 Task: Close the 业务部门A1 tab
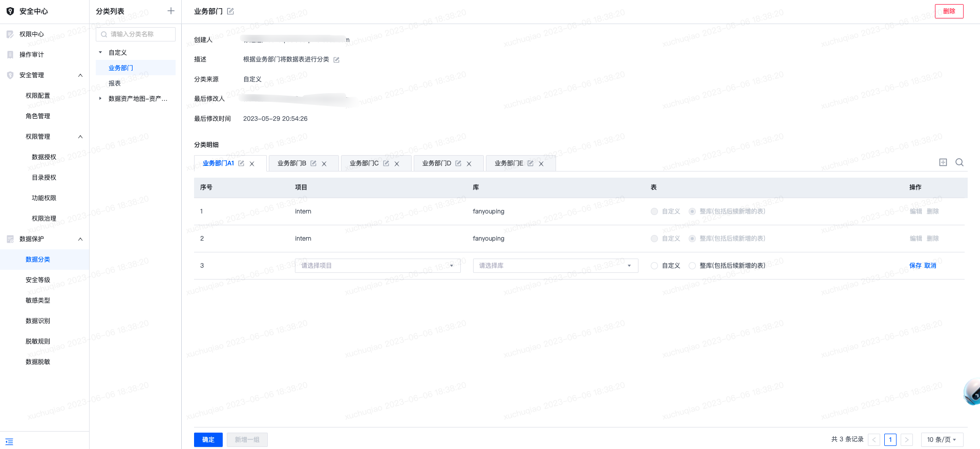coord(252,164)
